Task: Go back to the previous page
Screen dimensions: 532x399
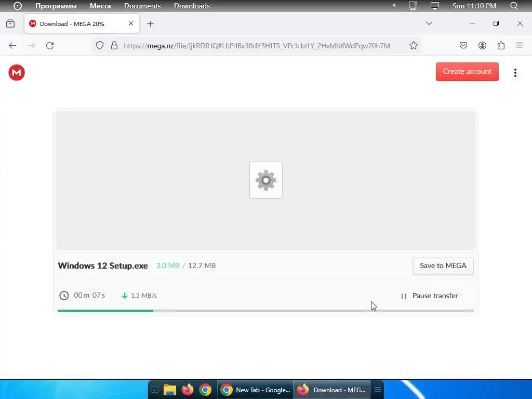Action: pos(12,46)
